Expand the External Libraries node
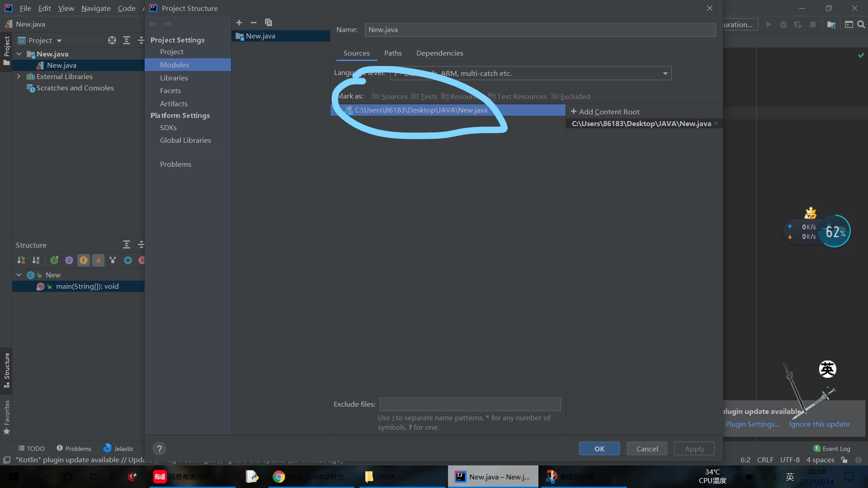Image resolution: width=868 pixels, height=488 pixels. pyautogui.click(x=19, y=76)
